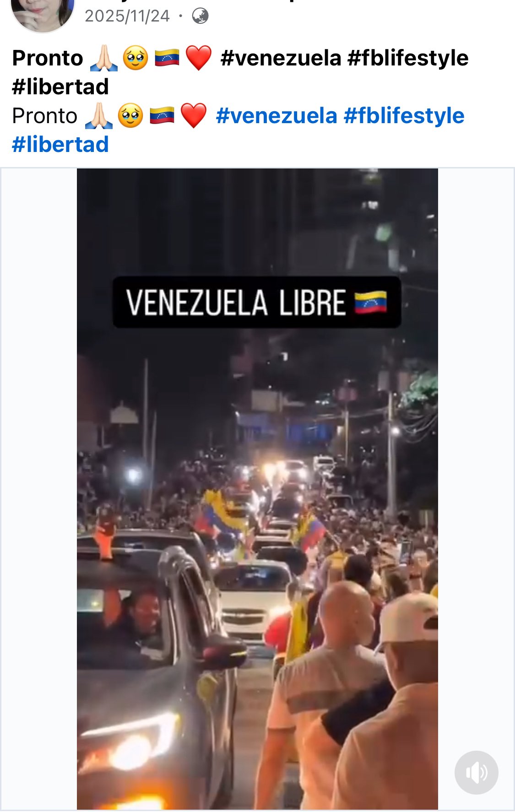Click the praying hands emoji in bold headline

(x=104, y=58)
